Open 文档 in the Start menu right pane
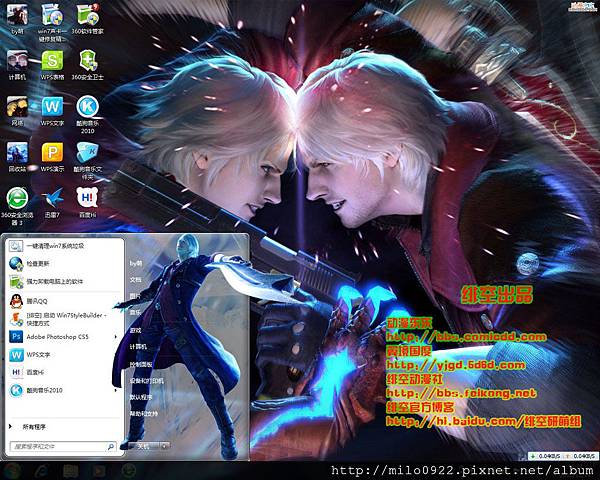Viewport: 600px width, 480px height. (135, 280)
